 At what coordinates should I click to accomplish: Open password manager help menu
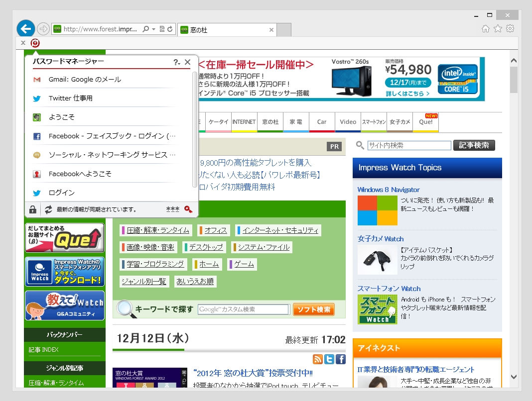pos(176,62)
